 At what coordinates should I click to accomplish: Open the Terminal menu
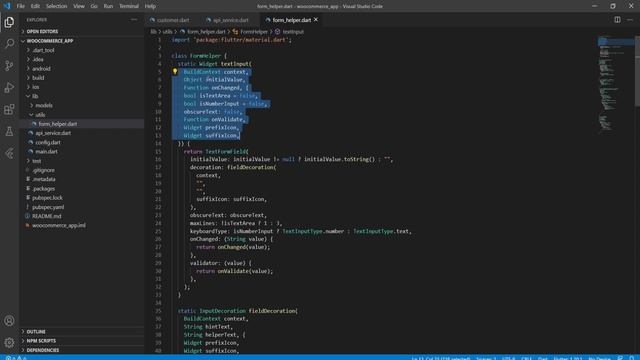pos(129,6)
